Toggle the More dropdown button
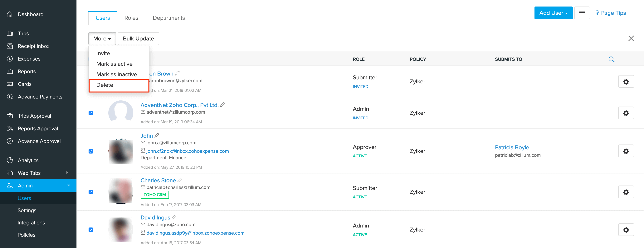The width and height of the screenshot is (644, 248). [102, 39]
